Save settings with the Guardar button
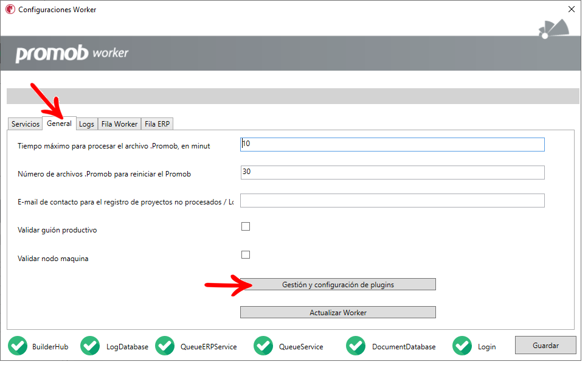Screen dimensions: 588x370 [x=545, y=345]
